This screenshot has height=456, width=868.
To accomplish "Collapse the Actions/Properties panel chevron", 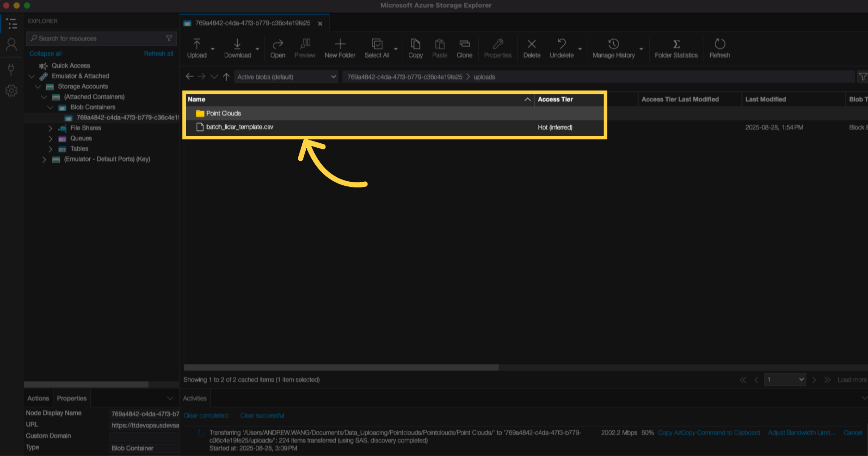I will [x=170, y=398].
